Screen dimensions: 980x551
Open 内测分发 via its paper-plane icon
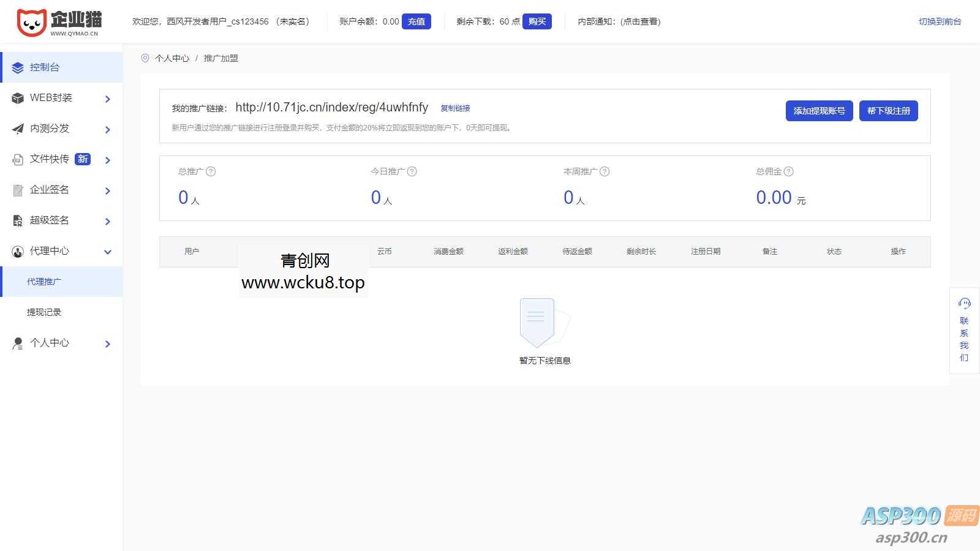click(x=18, y=129)
